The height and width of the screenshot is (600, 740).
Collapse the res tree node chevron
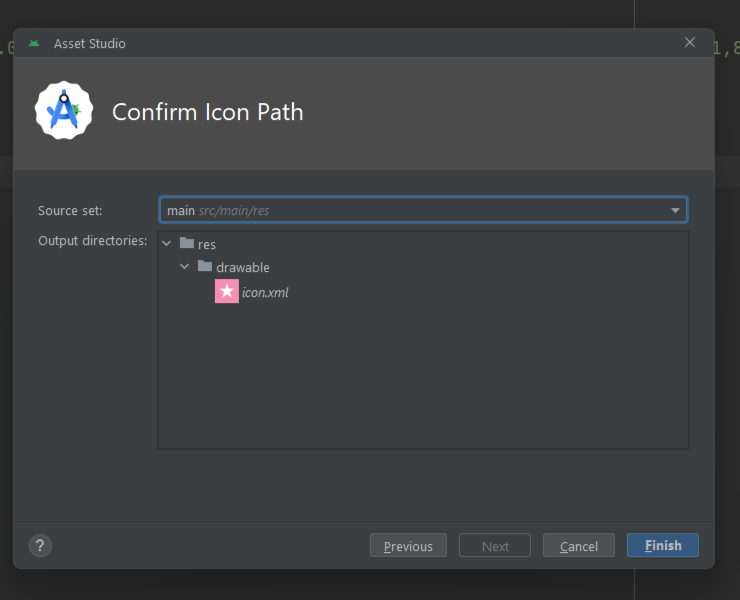167,244
